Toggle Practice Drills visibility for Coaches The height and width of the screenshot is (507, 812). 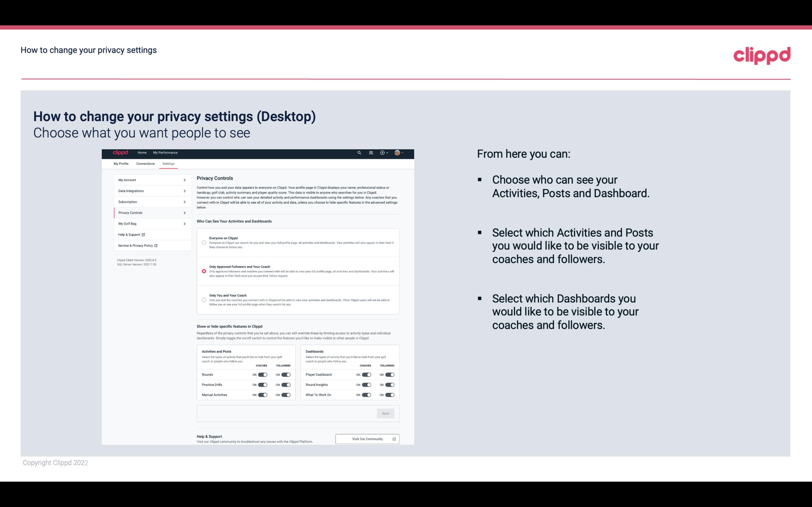point(262,384)
